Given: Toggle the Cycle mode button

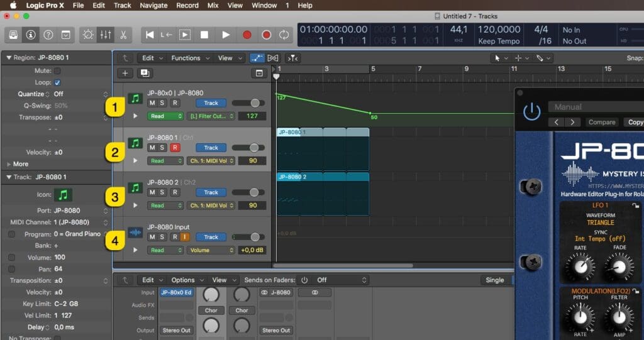Looking at the screenshot, I should (284, 35).
